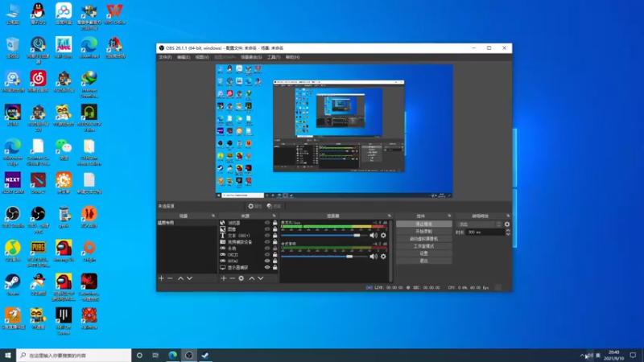Click the 停止推流 button
Viewport: 644px width, 362px height.
[424, 224]
